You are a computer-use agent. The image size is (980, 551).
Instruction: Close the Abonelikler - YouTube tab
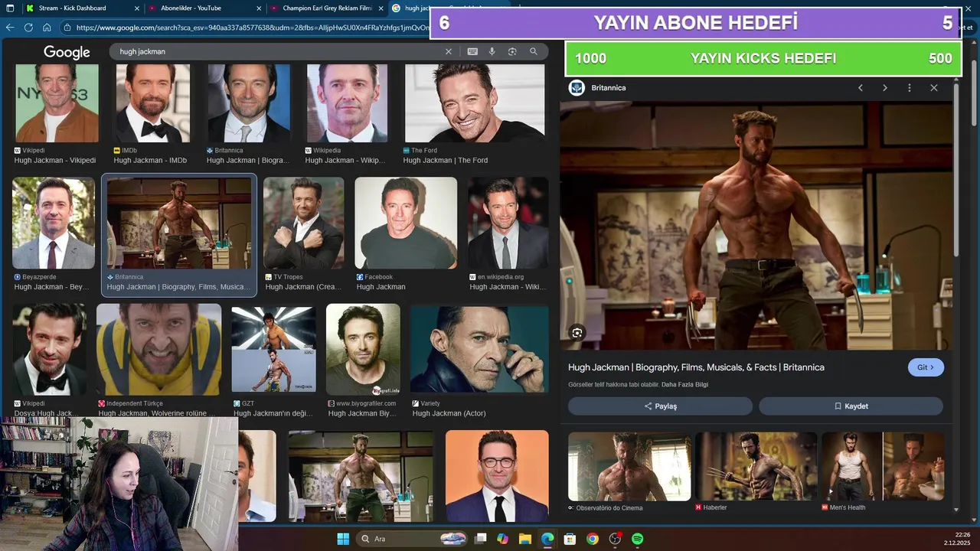[259, 8]
